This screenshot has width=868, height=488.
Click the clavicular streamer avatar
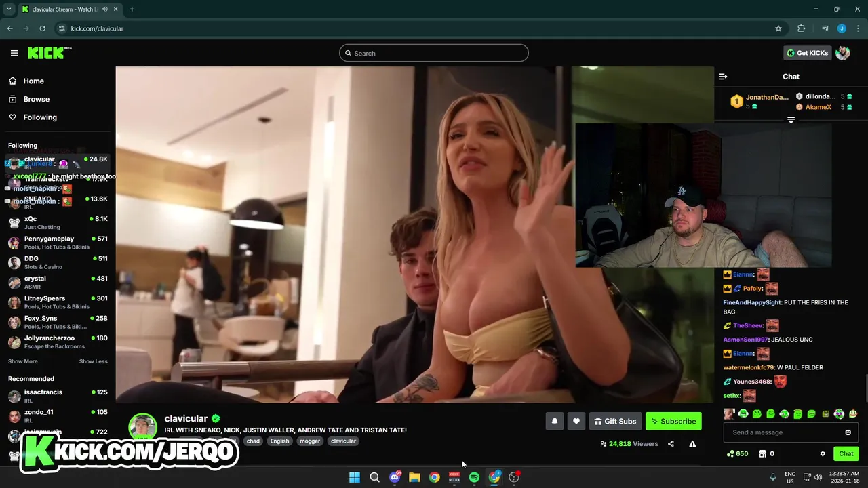(143, 428)
